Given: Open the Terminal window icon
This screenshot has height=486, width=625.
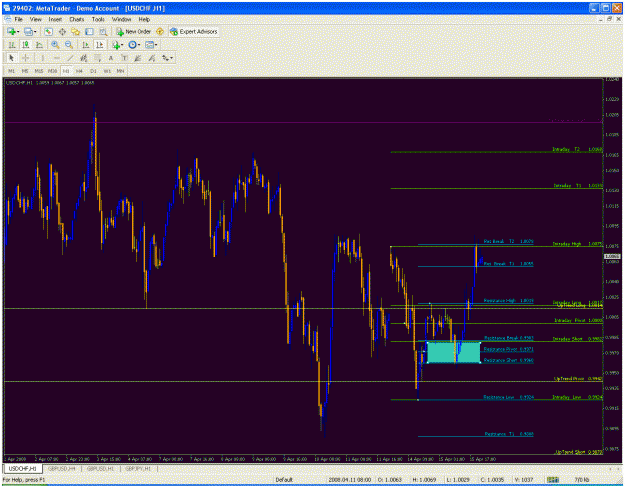Looking at the screenshot, I should point(89,31).
